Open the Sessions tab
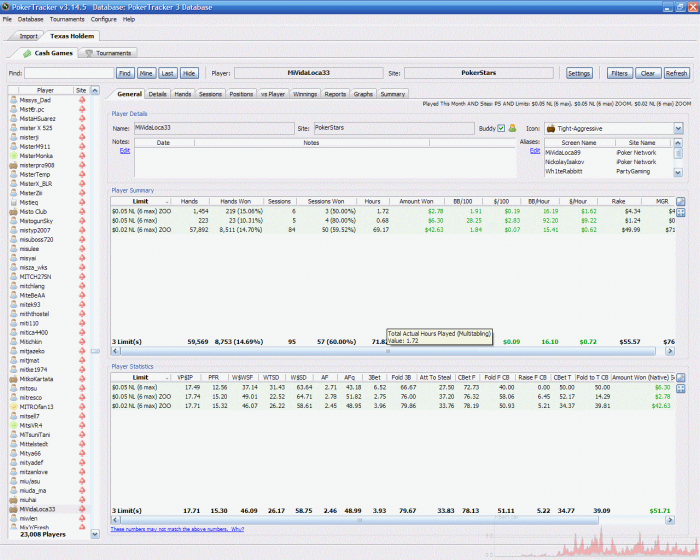Viewport: 700px width, 560px height. tap(210, 94)
